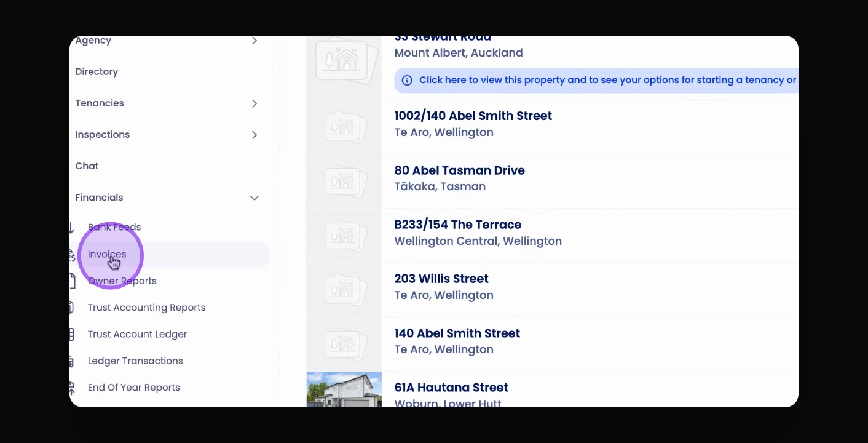Click the Inspections sidebar label
The image size is (868, 443).
(x=103, y=134)
